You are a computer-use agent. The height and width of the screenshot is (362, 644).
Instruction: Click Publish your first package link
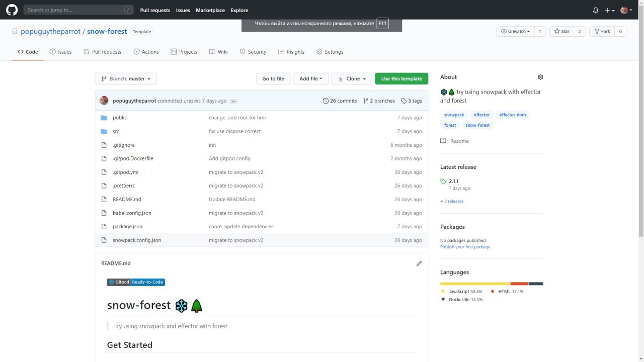tap(465, 247)
